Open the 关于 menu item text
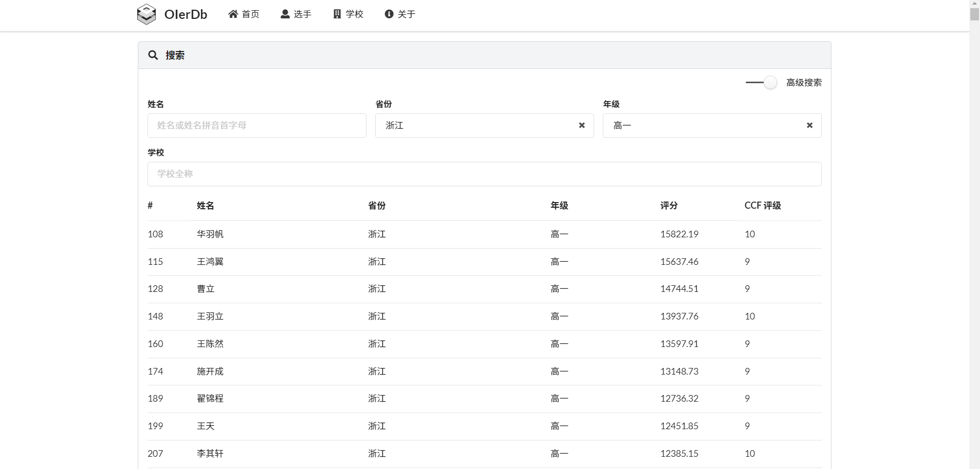Viewport: 980px width, 469px height. tap(406, 14)
